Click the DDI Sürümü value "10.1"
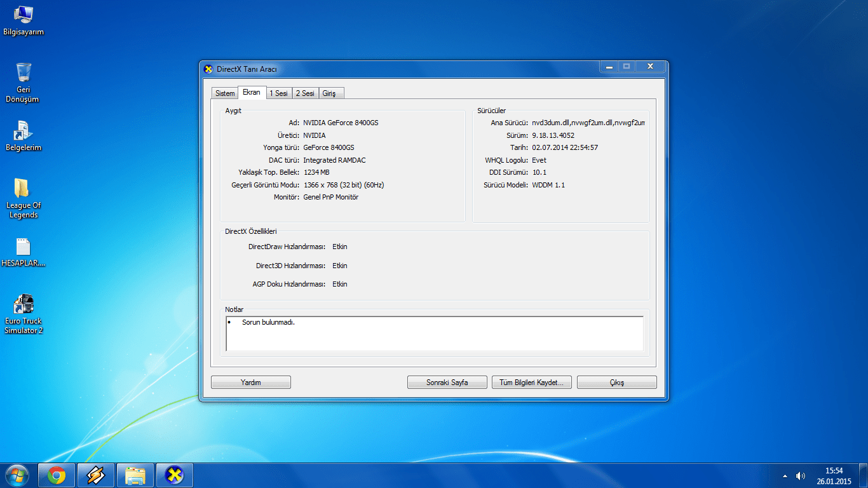 coord(539,172)
